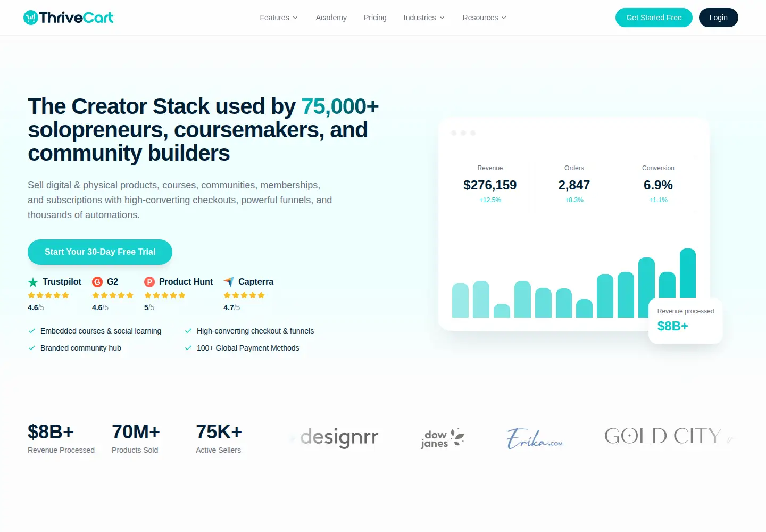
Task: Click the designrr logo
Action: [339, 438]
